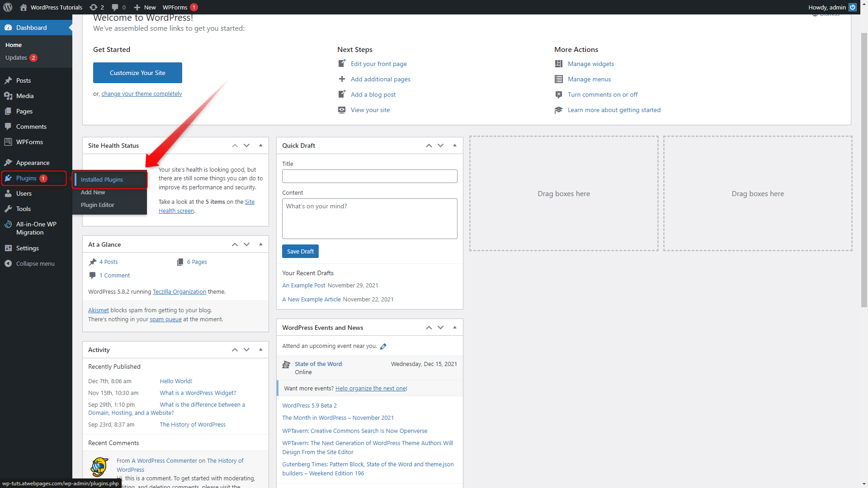The image size is (868, 488).
Task: Click the New plus item in admin bar
Action: click(145, 7)
